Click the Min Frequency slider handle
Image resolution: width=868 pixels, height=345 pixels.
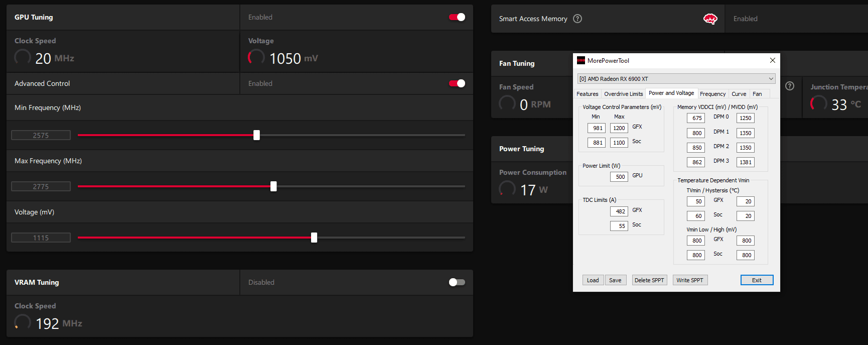click(x=256, y=135)
